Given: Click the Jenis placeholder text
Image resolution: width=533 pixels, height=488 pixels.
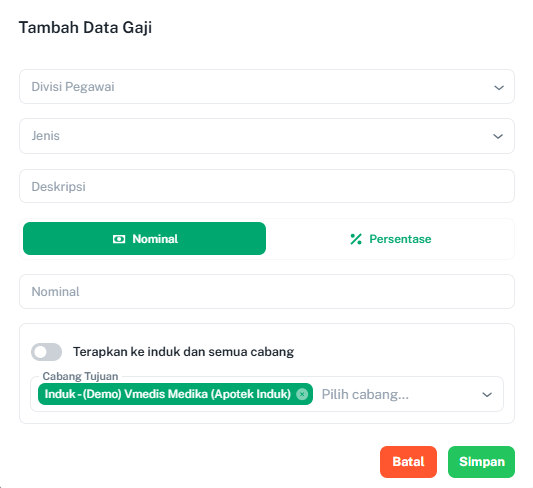Looking at the screenshot, I should (46, 136).
